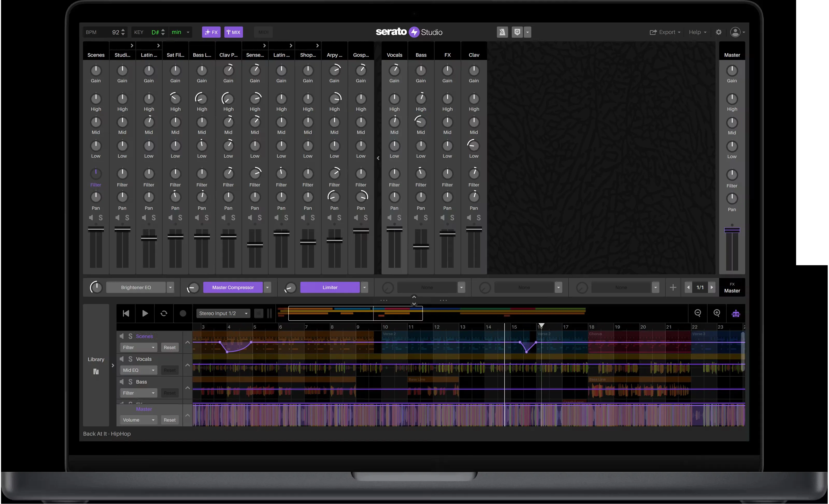Solo the Vocals mixer channel

point(399,218)
